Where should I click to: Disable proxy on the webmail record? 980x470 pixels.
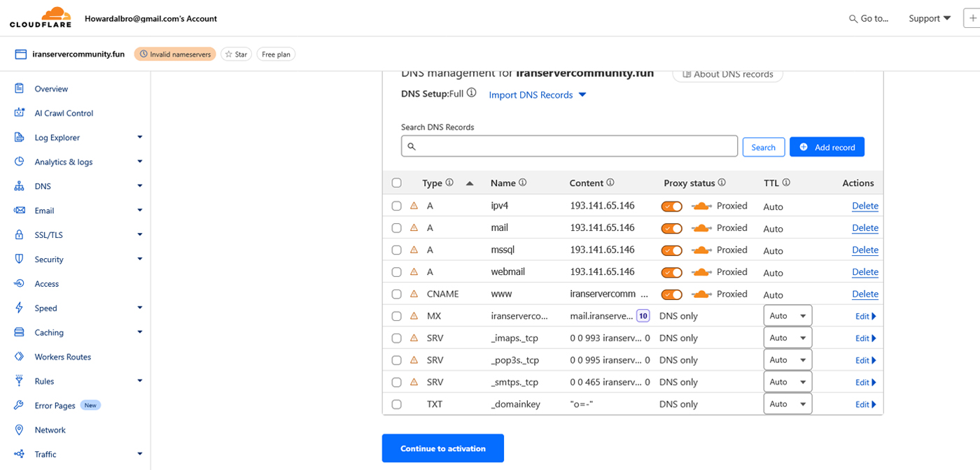coord(672,272)
